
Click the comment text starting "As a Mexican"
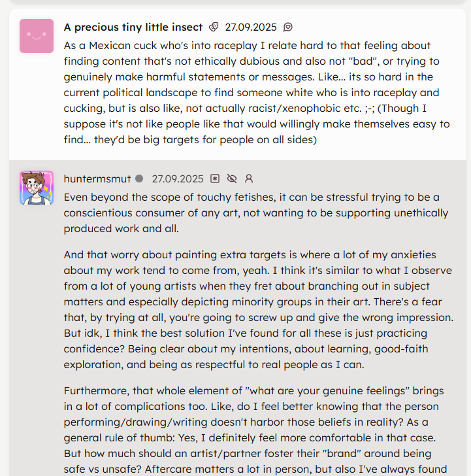click(257, 92)
